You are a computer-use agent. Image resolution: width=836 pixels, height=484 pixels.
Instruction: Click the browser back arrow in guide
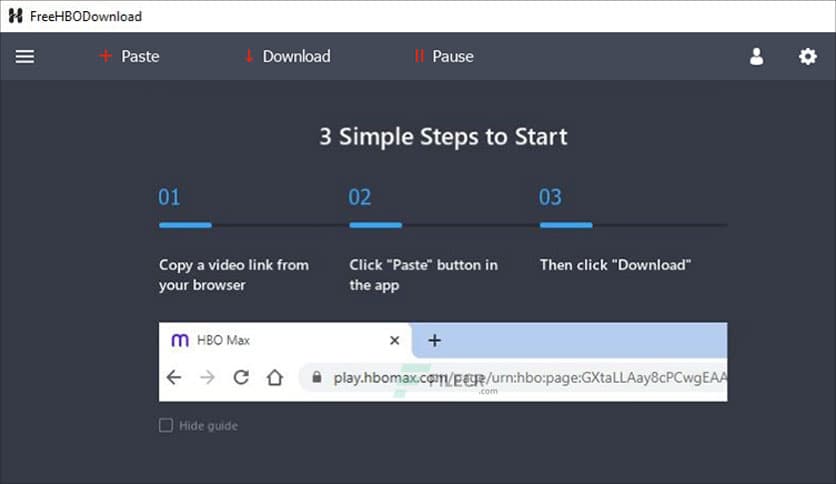pos(174,378)
